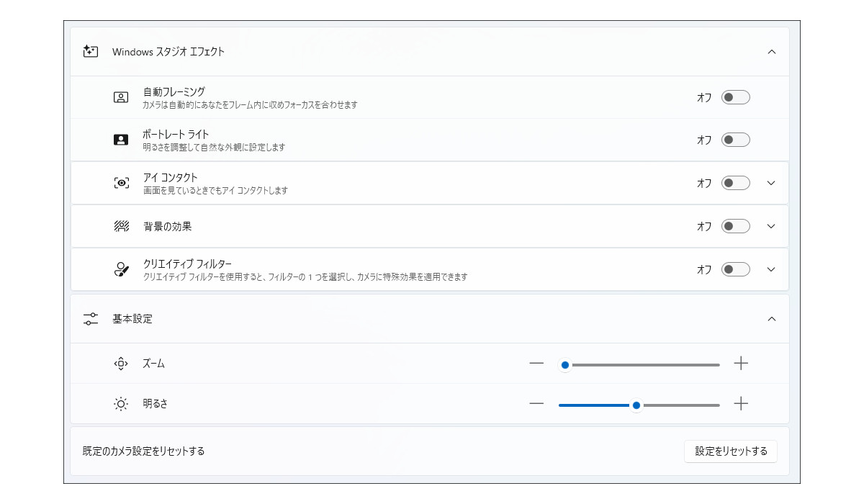
Task: Expand the クリエイティブ フィルター options chevron
Action: pyautogui.click(x=770, y=269)
